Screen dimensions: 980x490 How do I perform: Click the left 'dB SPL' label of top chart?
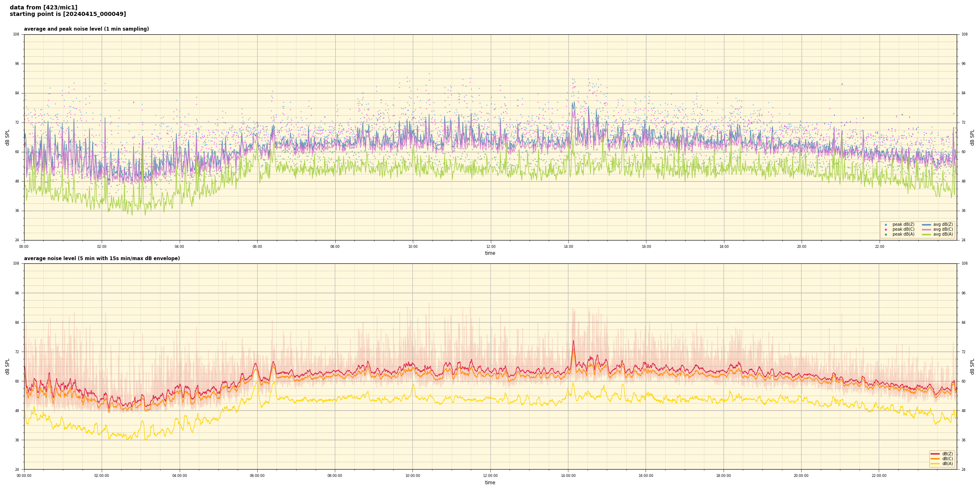(x=7, y=137)
